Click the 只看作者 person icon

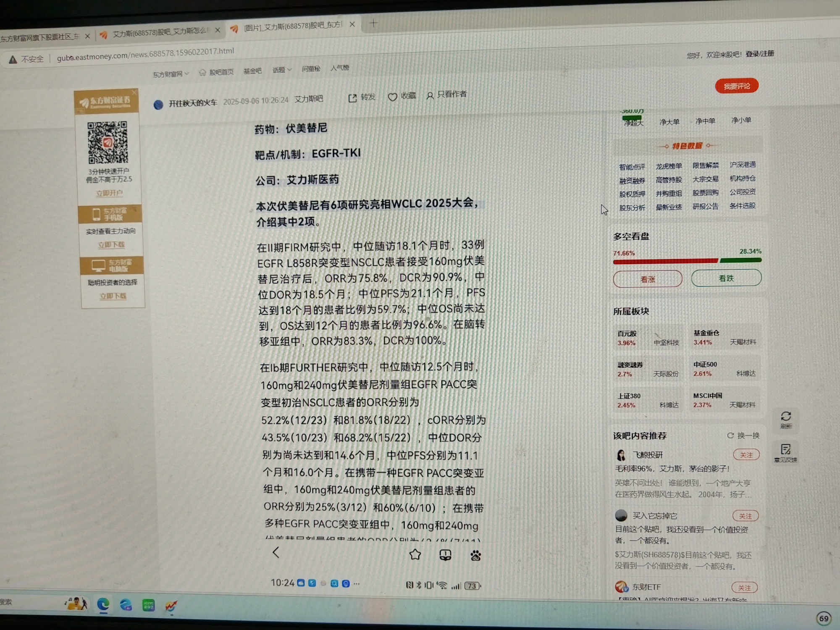pyautogui.click(x=430, y=96)
